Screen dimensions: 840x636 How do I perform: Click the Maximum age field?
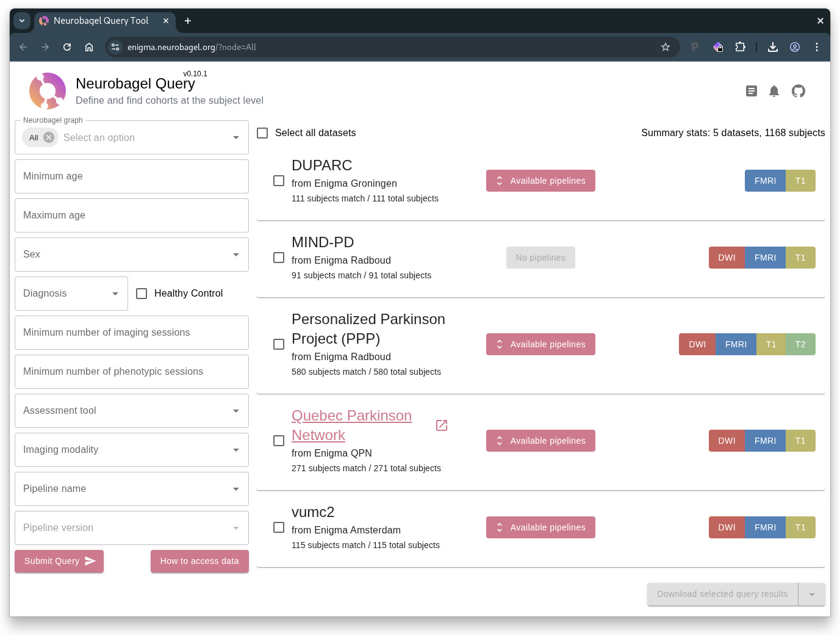[132, 215]
